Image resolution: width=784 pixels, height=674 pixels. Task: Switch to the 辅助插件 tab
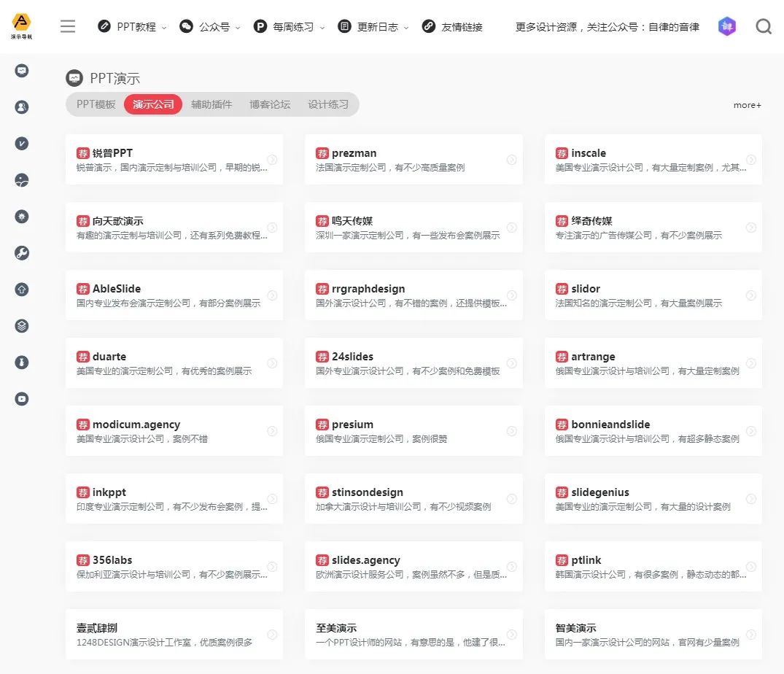(x=211, y=104)
